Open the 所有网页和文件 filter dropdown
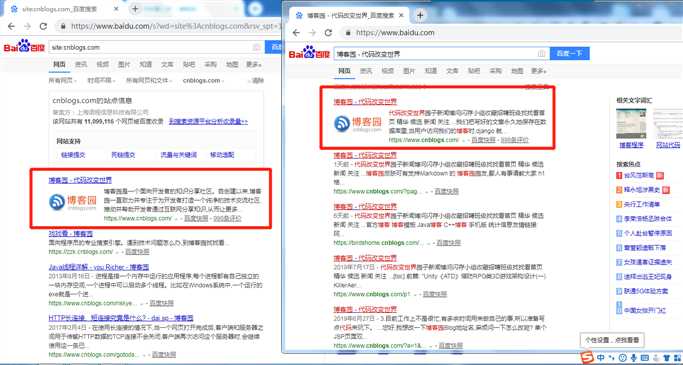The height and width of the screenshot is (365, 683). 149,81
